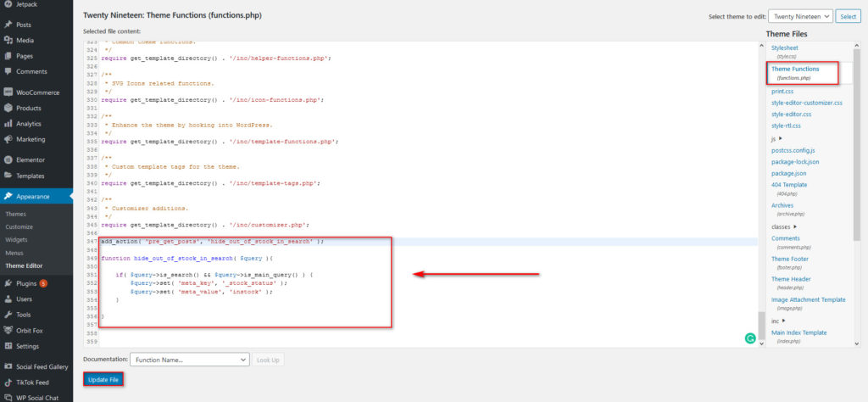Viewport: 868px width, 402px height.
Task: Click the Marketing megaphone icon
Action: click(x=8, y=139)
